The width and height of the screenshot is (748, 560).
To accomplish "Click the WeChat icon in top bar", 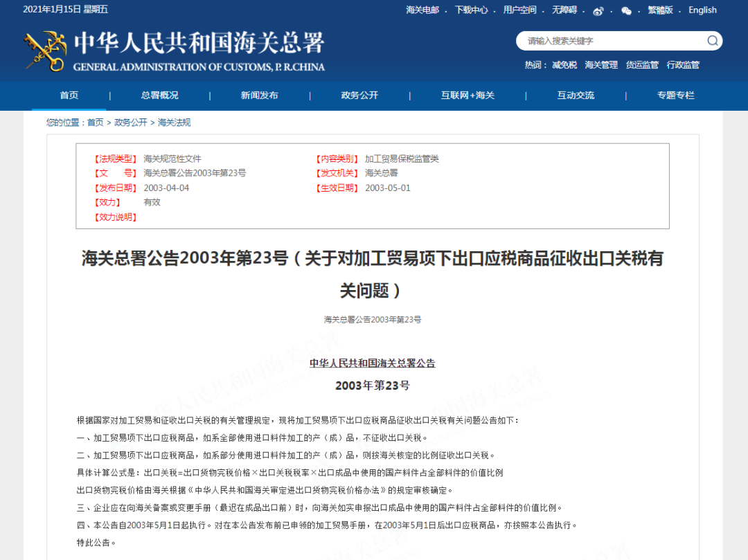I will 626,10.
